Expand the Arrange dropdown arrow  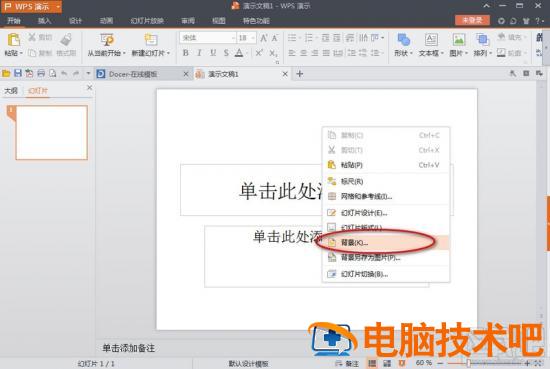tap(491, 53)
